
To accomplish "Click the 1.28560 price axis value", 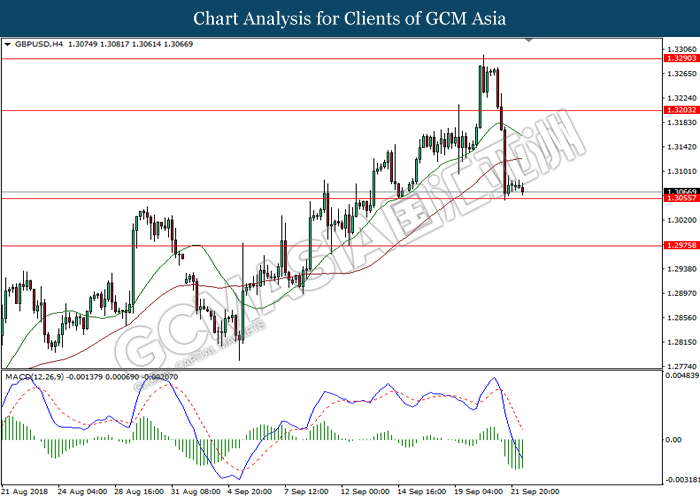I will pos(682,318).
